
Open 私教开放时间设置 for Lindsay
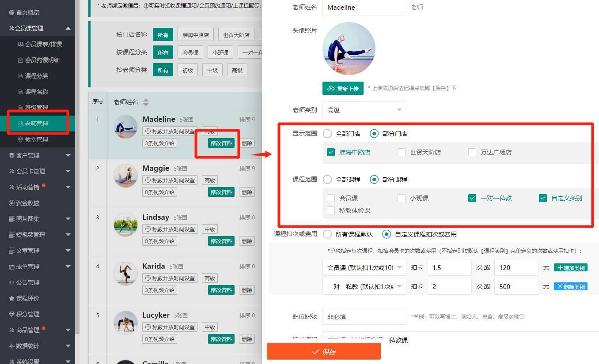click(170, 229)
